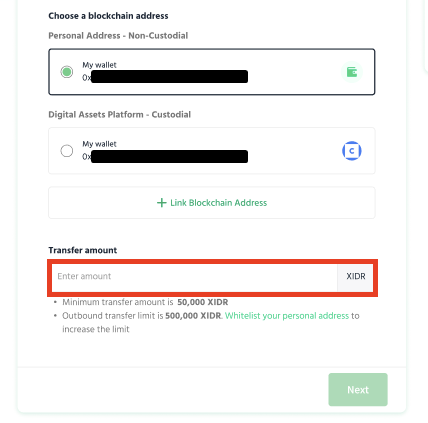Click the blue Coinhako C icon
428x423 pixels.
[352, 151]
